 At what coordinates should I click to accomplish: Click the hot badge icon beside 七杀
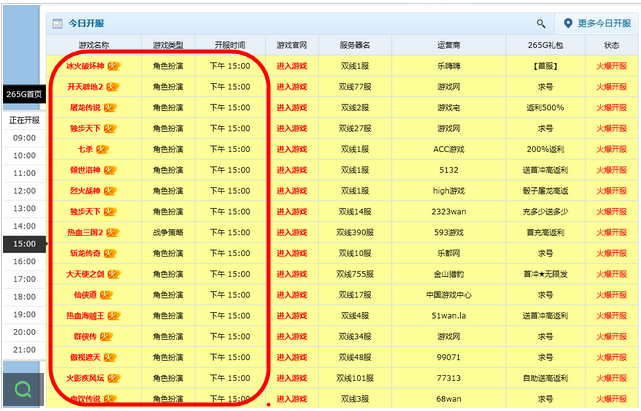click(102, 149)
